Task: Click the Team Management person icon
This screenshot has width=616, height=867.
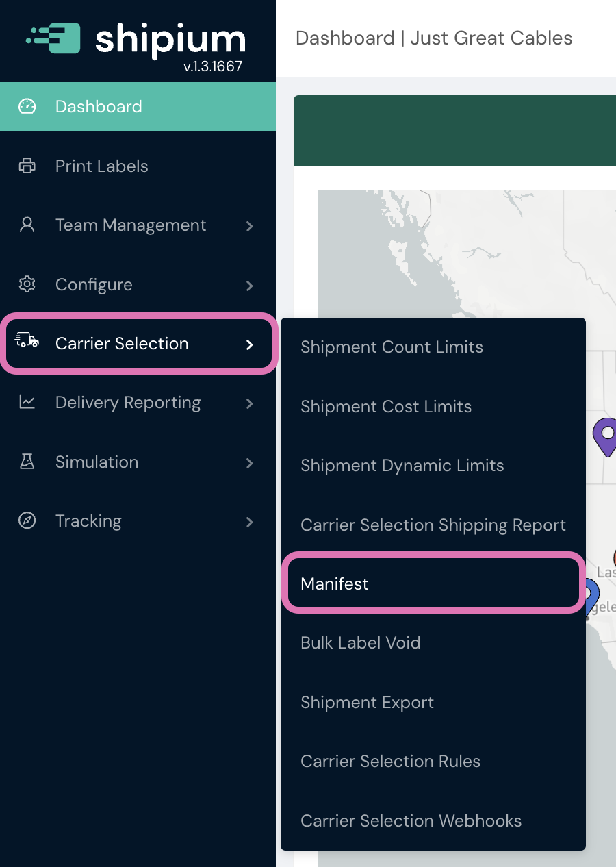Action: [27, 225]
